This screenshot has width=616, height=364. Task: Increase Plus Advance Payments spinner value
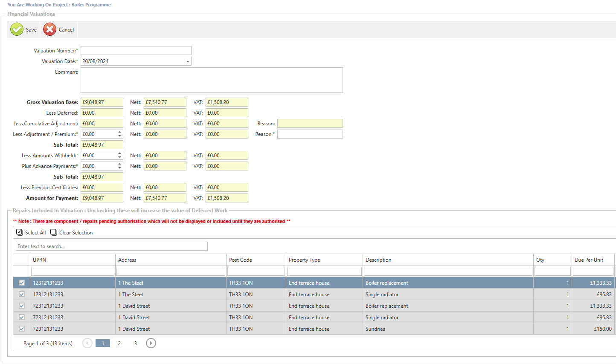(x=120, y=164)
